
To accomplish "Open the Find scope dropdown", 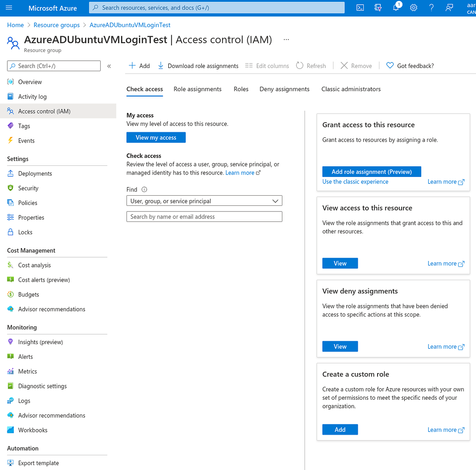I will 204,201.
